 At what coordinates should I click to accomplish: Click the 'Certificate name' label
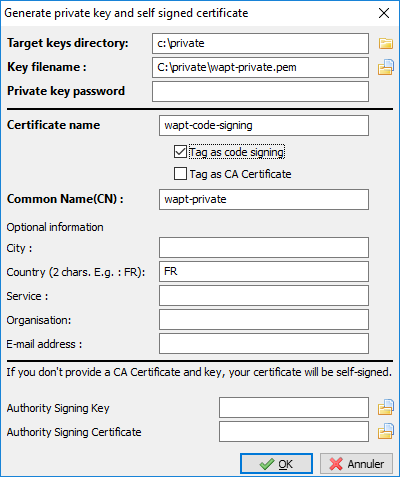pos(53,125)
